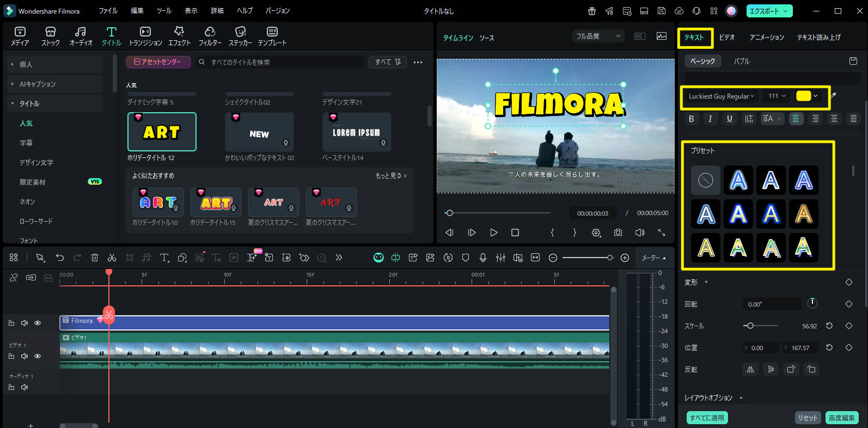Flip text horizontally in 反転 row
The width and height of the screenshot is (868, 428).
click(750, 369)
